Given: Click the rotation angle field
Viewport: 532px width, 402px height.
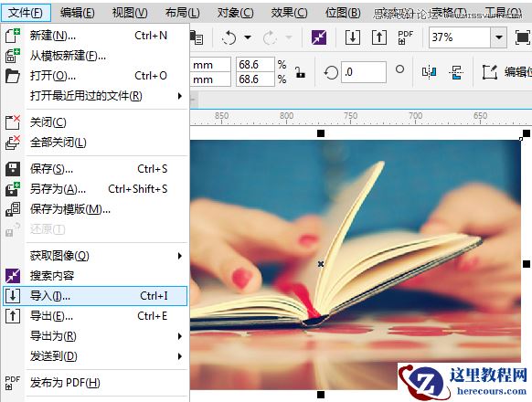Looking at the screenshot, I should (364, 72).
